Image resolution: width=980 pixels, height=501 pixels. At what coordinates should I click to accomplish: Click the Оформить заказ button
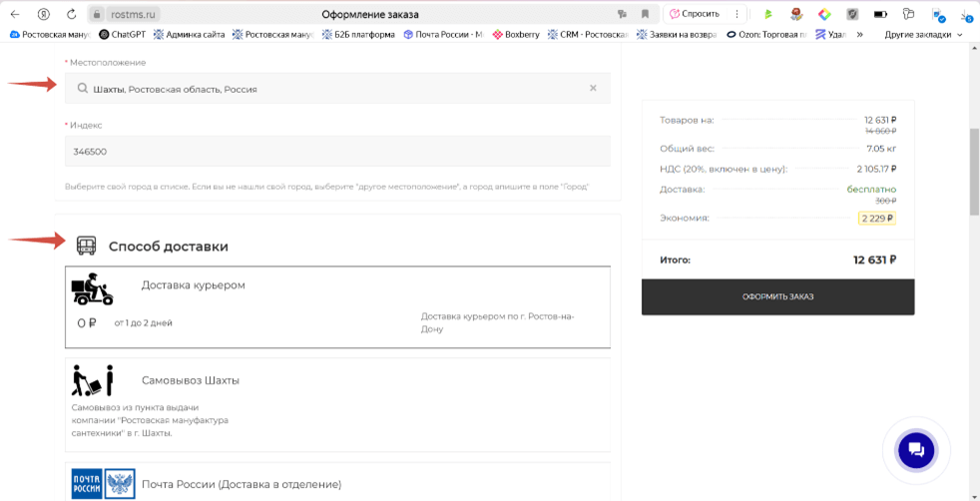click(777, 296)
